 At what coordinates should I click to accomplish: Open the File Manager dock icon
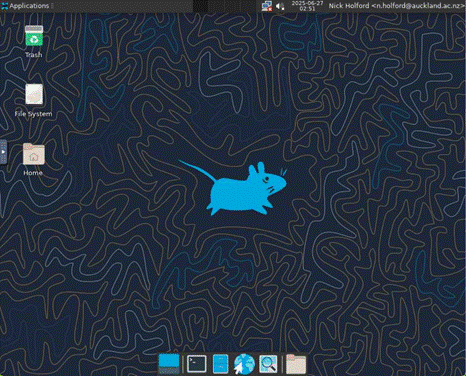pos(220,364)
